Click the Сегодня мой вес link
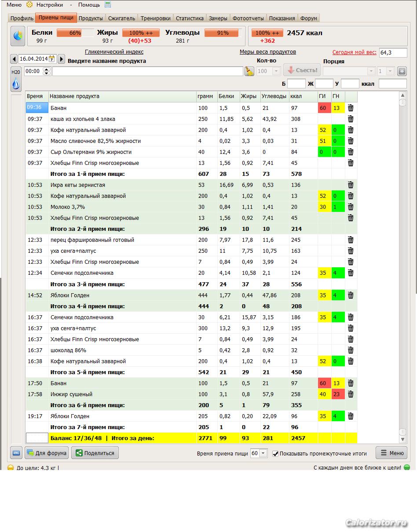 point(355,52)
